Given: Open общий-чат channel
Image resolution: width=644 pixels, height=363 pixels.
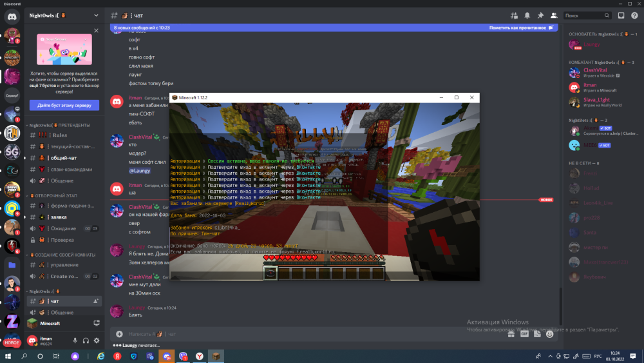Looking at the screenshot, I should tap(64, 158).
